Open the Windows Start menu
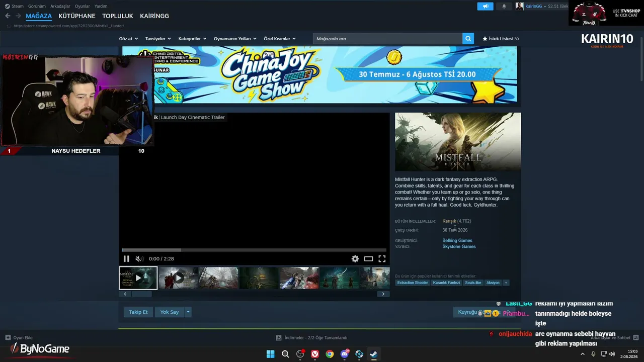 [x=271, y=354]
